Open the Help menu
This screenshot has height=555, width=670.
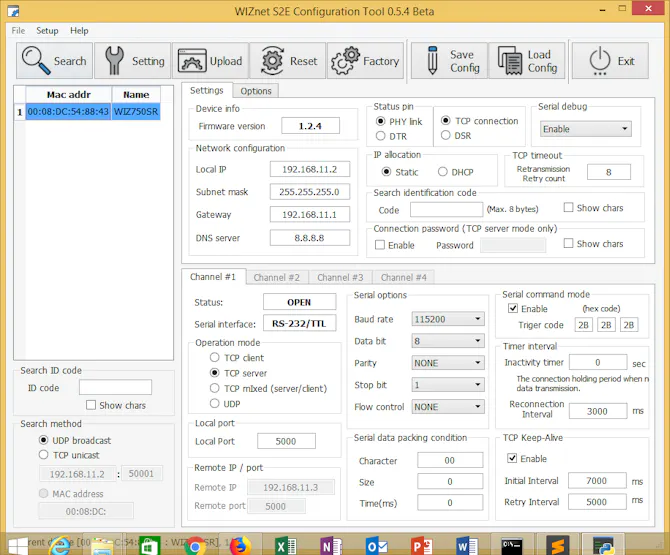(79, 31)
